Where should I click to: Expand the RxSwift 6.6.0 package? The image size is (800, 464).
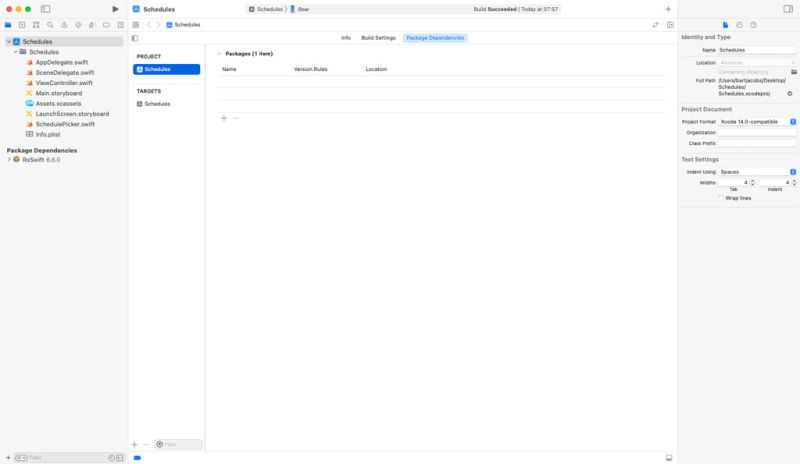click(9, 160)
